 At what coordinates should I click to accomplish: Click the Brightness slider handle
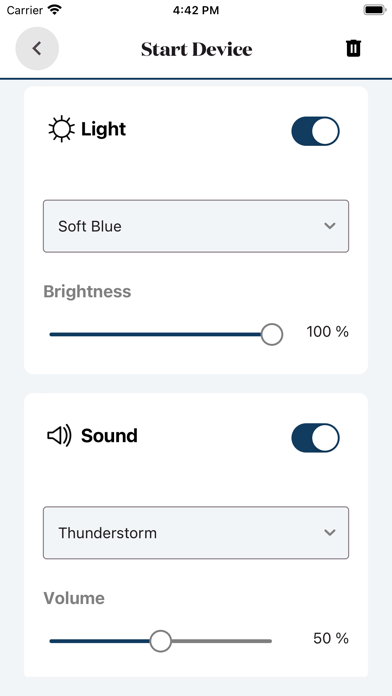[271, 334]
